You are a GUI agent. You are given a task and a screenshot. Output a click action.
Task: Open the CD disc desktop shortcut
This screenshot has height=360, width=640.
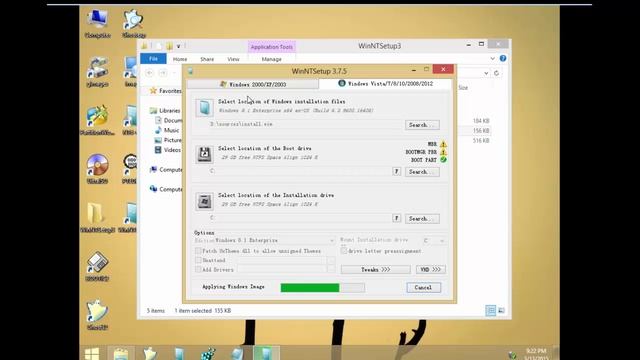[x=98, y=168]
